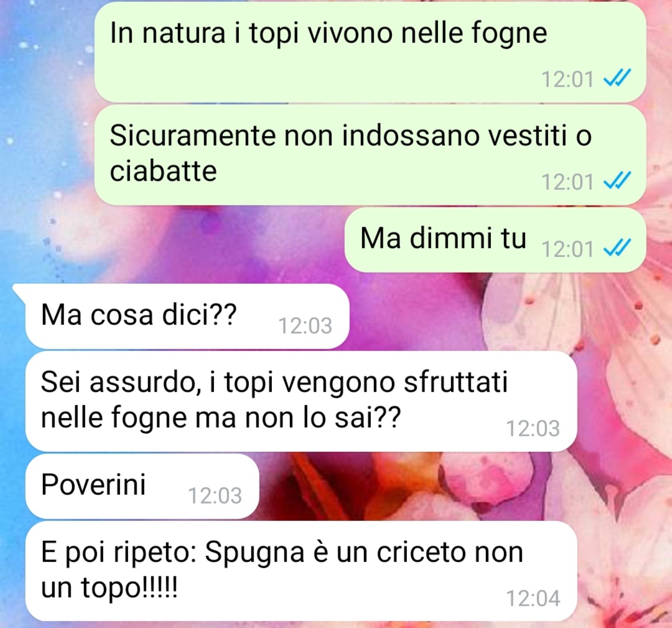Tap the read ticks beside 'ciabatte' message
The height and width of the screenshot is (628, 672).
tap(617, 180)
